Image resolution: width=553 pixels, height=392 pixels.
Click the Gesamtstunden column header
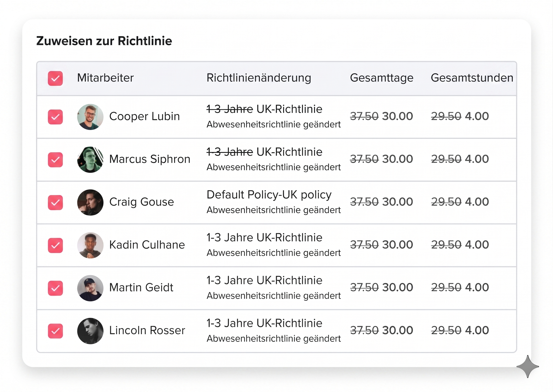(472, 78)
